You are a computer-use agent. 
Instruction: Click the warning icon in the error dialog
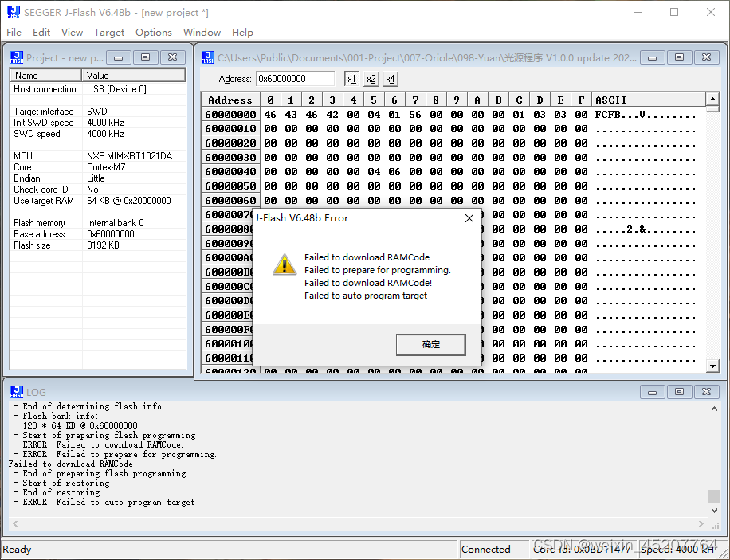(x=285, y=264)
